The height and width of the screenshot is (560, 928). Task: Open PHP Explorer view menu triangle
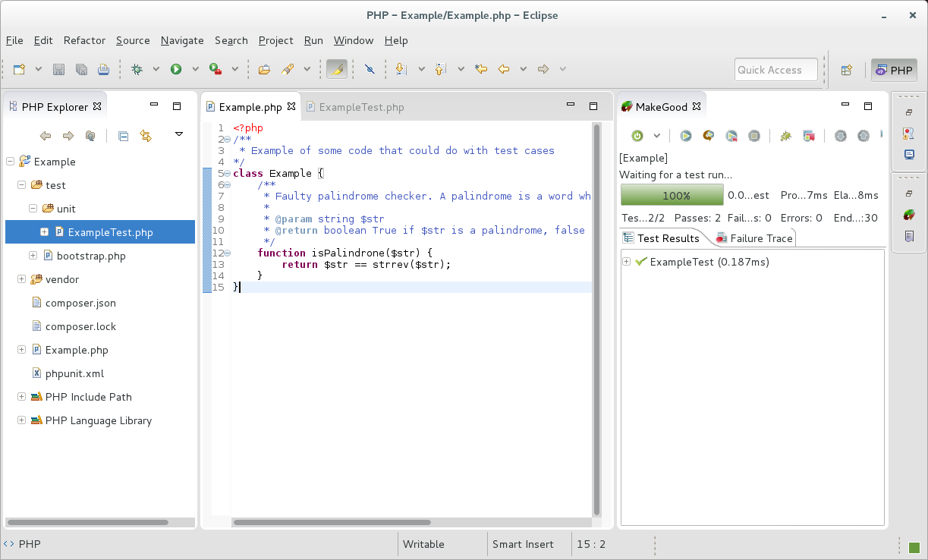(x=179, y=134)
